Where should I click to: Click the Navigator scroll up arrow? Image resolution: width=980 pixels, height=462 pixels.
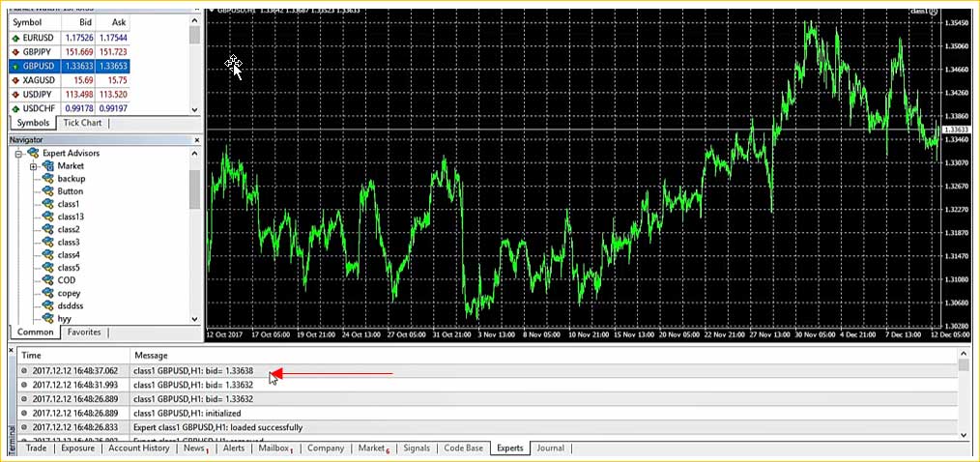pos(195,154)
